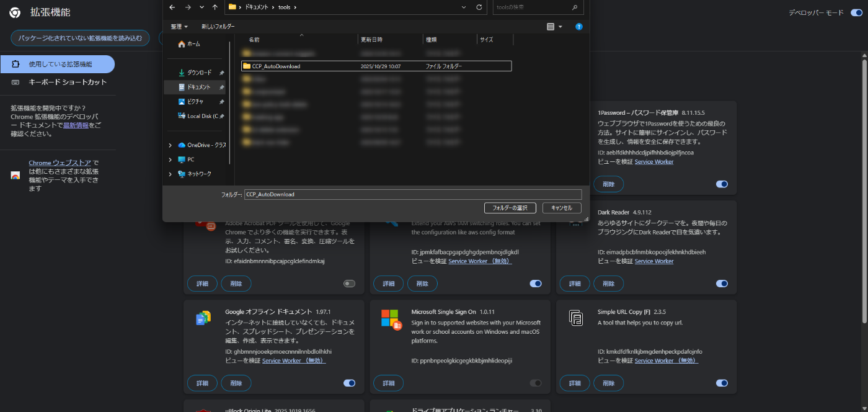Viewport: 868px width, 412px height.
Task: Cancel the folder dialog with キャンセル
Action: 562,208
